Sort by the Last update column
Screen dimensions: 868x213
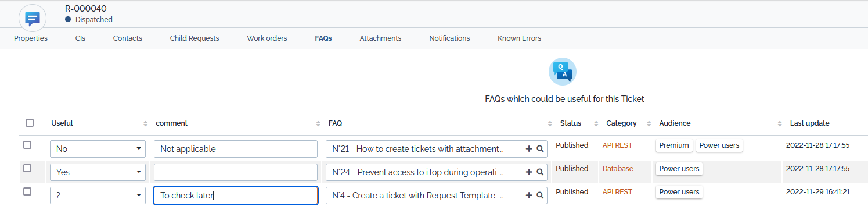click(809, 123)
